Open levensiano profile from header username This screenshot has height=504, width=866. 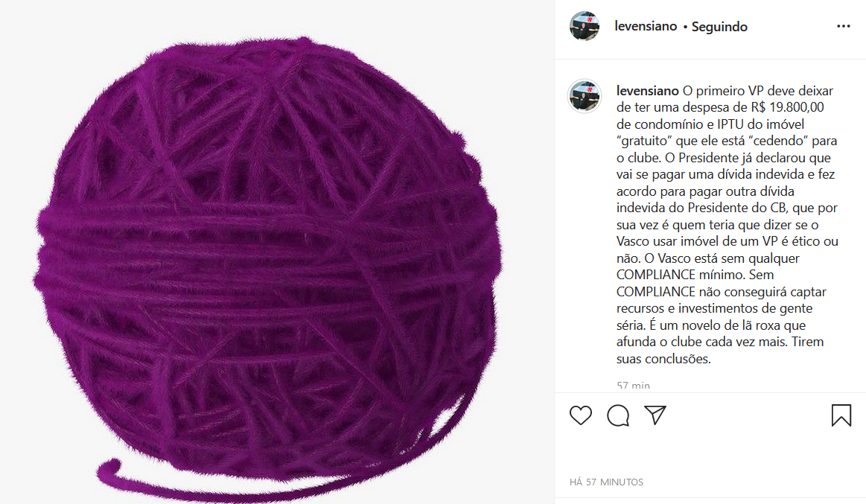646,26
